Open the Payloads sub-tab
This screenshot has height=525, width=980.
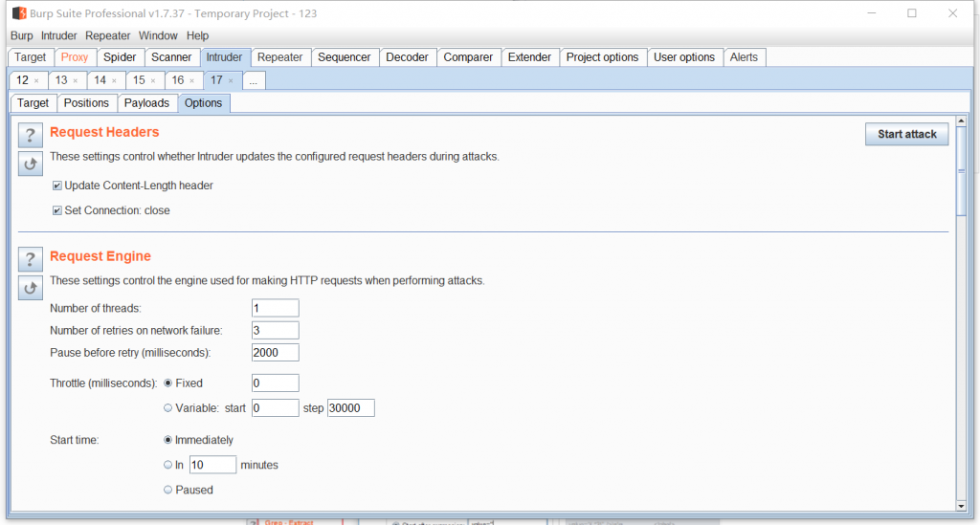click(147, 103)
